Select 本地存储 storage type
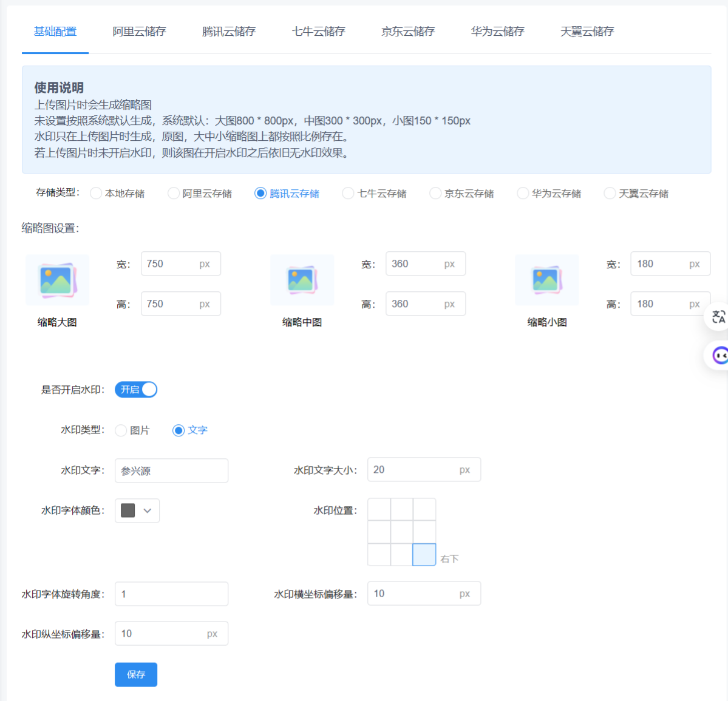Image resolution: width=728 pixels, height=701 pixels. [x=95, y=192]
